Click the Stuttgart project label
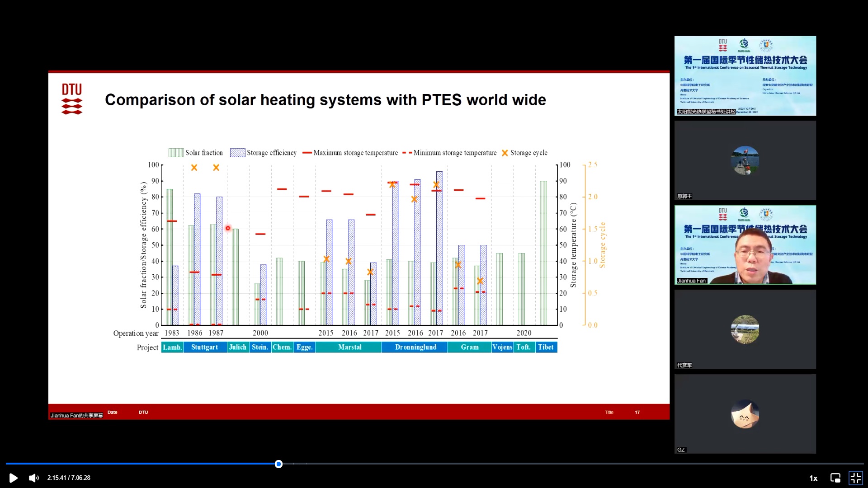 [204, 347]
